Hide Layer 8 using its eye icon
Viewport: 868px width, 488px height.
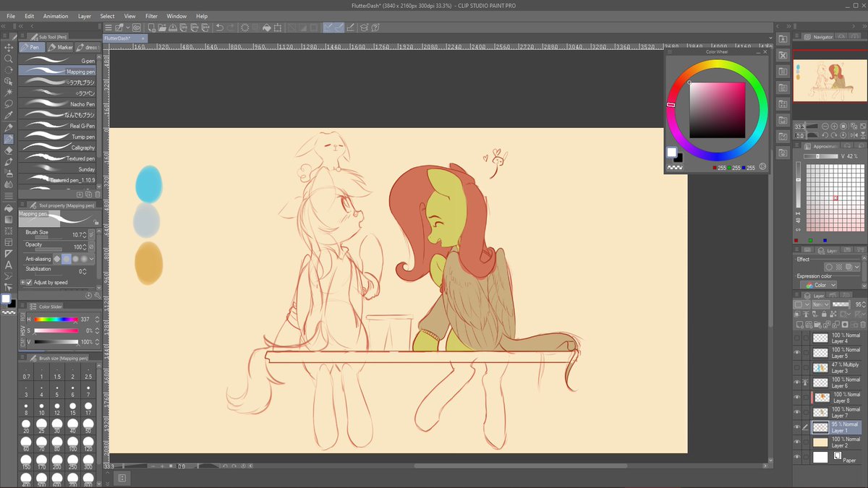(797, 397)
